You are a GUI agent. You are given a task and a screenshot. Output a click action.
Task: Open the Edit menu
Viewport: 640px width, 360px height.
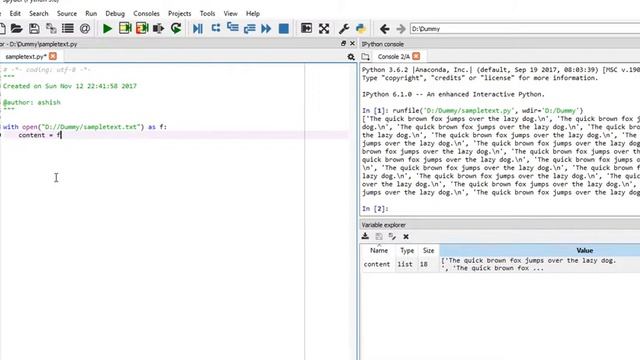tap(15, 13)
